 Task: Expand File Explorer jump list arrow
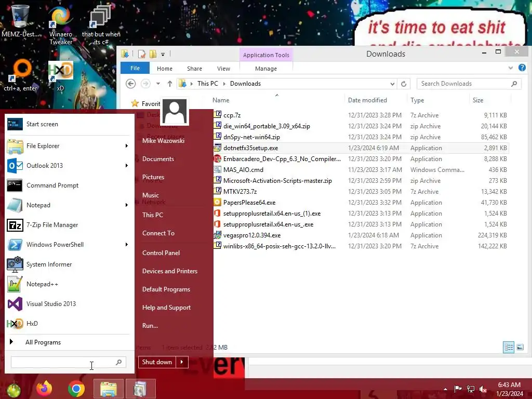coord(126,146)
